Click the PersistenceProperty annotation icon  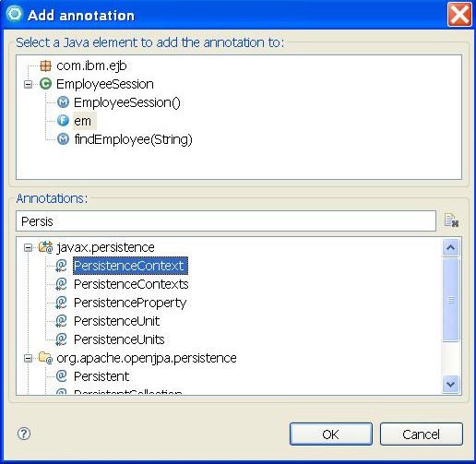pos(61,303)
